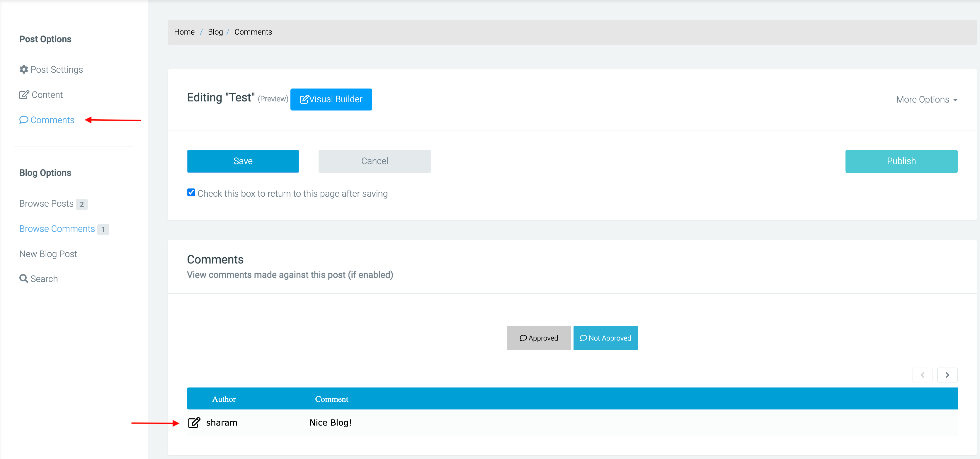Create a New Blog Post
The height and width of the screenshot is (459, 980).
coord(48,254)
